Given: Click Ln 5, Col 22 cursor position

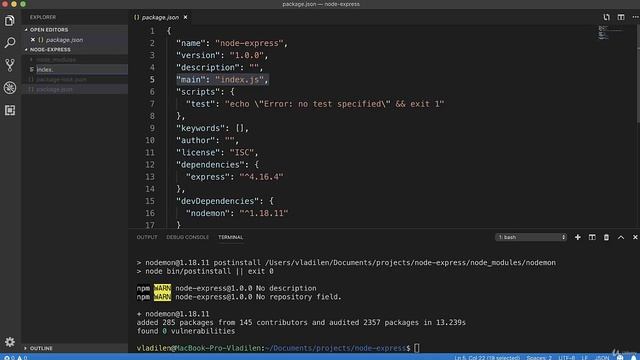Looking at the screenshot, I should click(487, 357).
